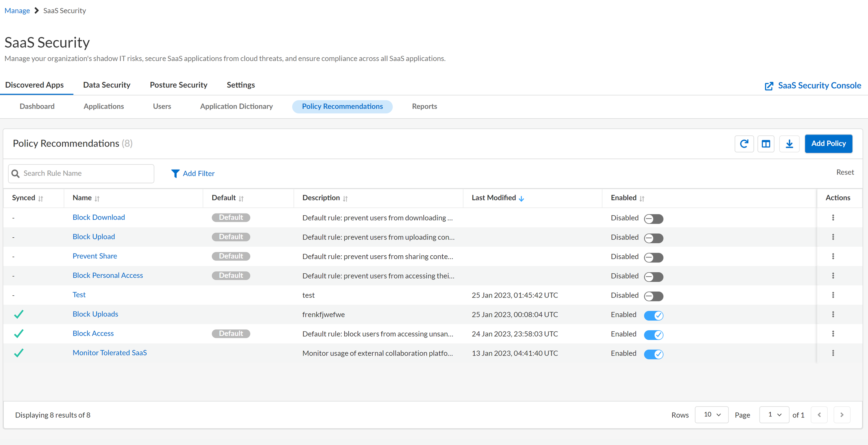Open the Block Personal Access policy link
The image size is (868, 445).
[108, 275]
